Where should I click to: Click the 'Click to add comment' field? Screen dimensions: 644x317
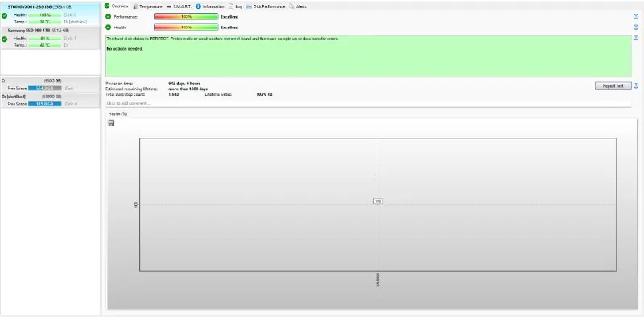point(368,104)
